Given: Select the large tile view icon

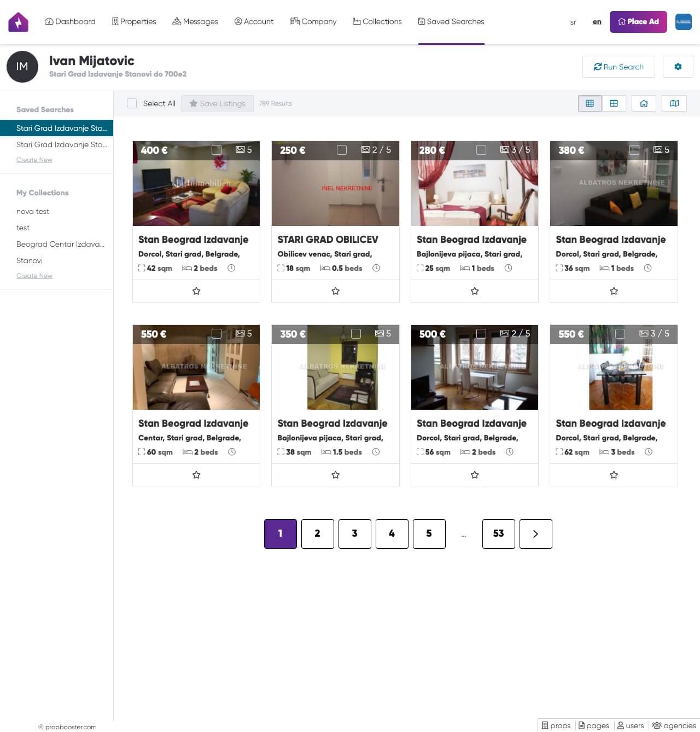Looking at the screenshot, I should 614,103.
